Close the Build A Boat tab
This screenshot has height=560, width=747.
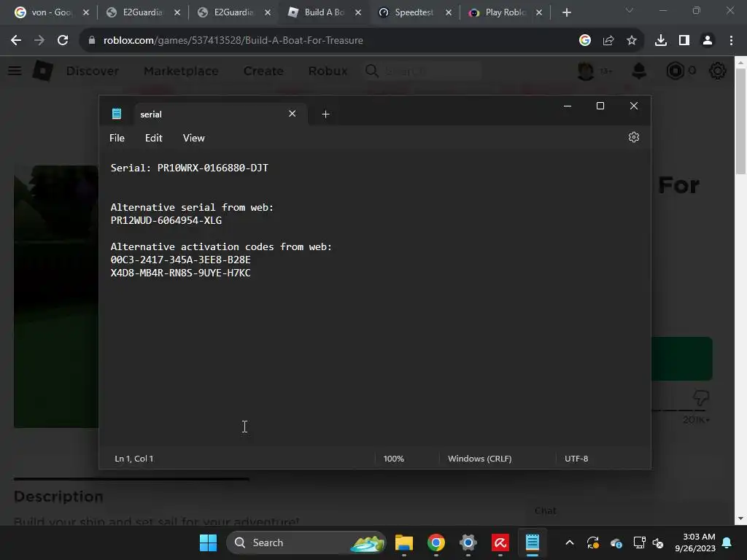[x=357, y=12]
